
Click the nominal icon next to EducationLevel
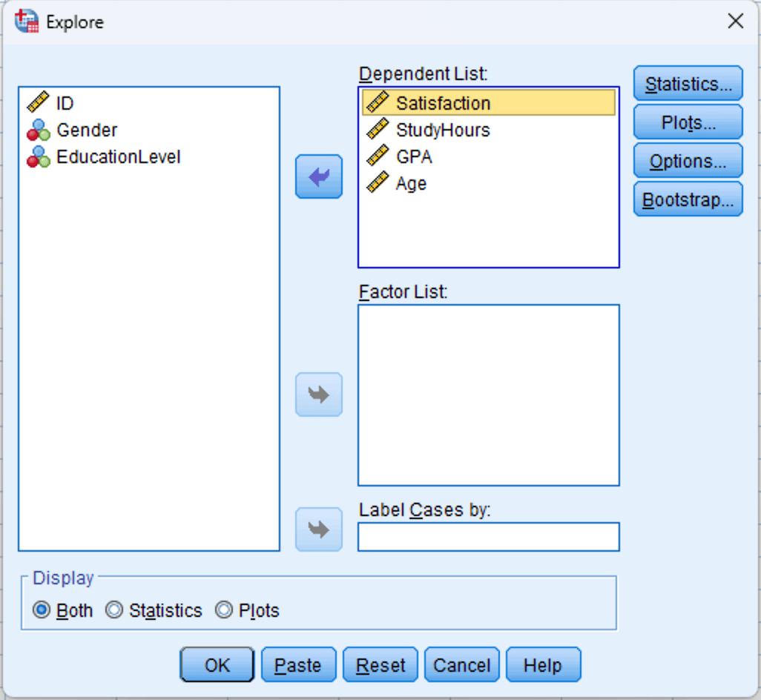38,156
